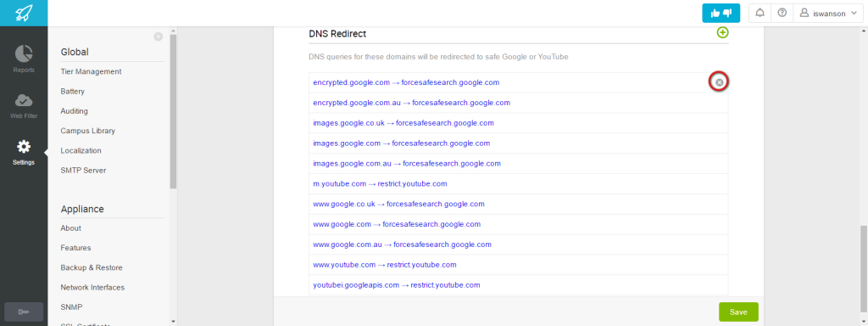Click the key icon button at the sidebar bottom

[x=24, y=312]
